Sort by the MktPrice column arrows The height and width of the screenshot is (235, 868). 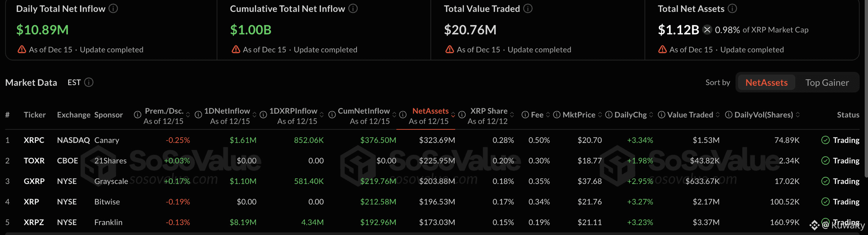pos(600,115)
